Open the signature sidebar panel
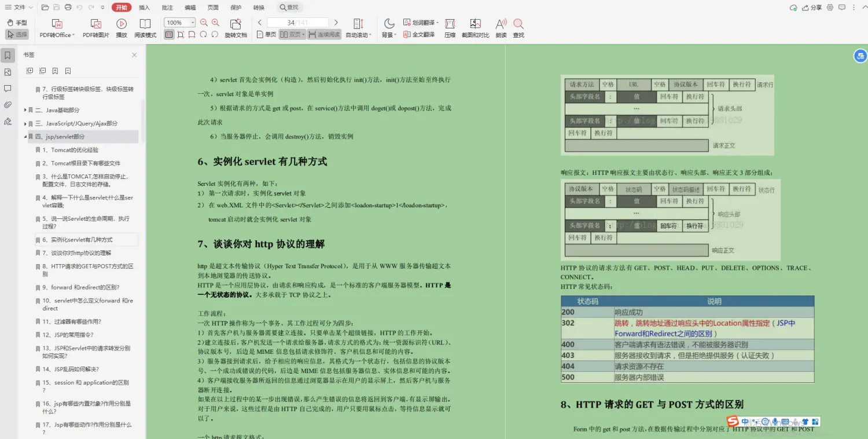 [x=8, y=121]
